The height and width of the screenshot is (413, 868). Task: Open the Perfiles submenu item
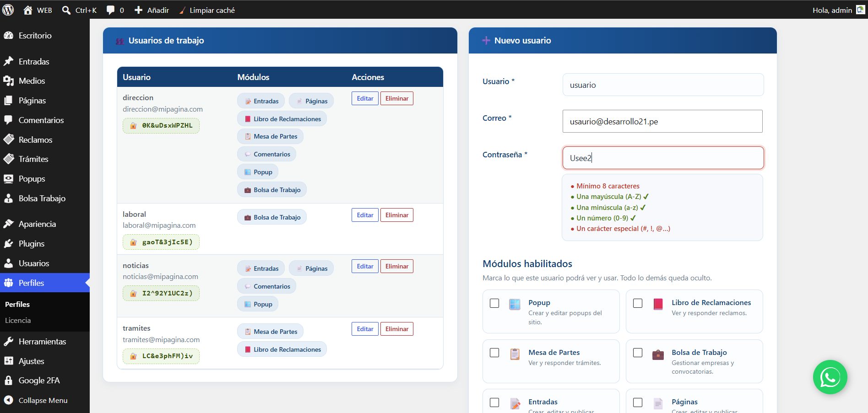point(17,305)
